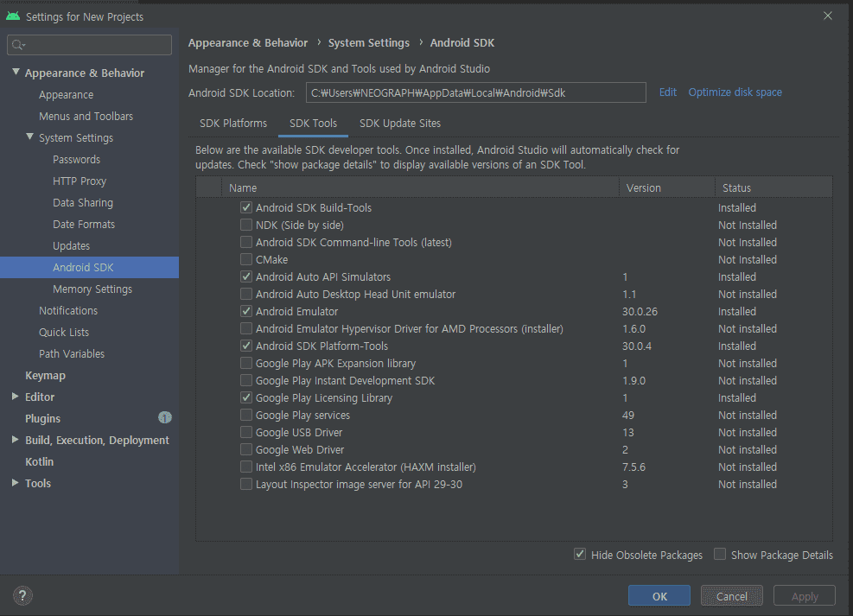Screen dimensions: 853x616
Task: Check Google Web Driver checkbox
Action: point(246,449)
